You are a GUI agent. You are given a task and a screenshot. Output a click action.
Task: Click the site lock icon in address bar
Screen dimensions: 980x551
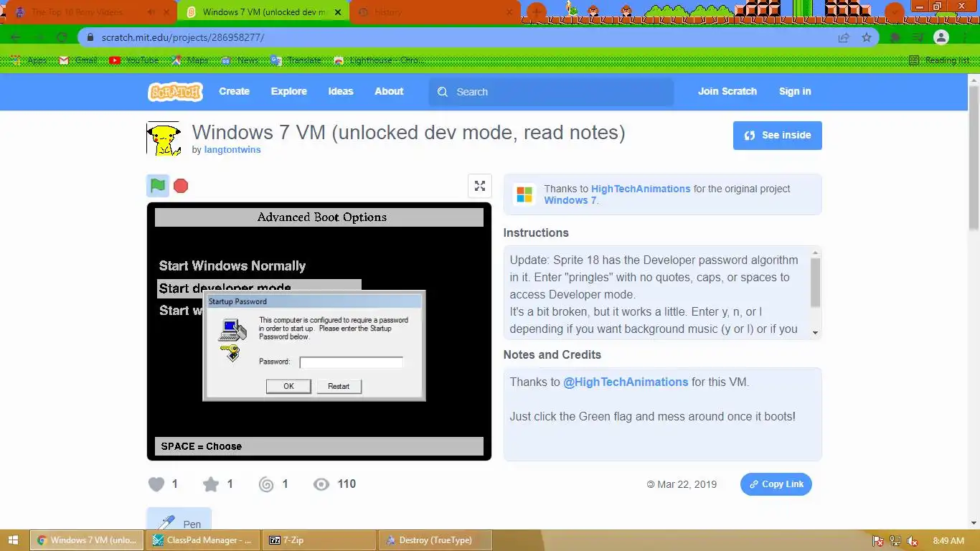(90, 37)
